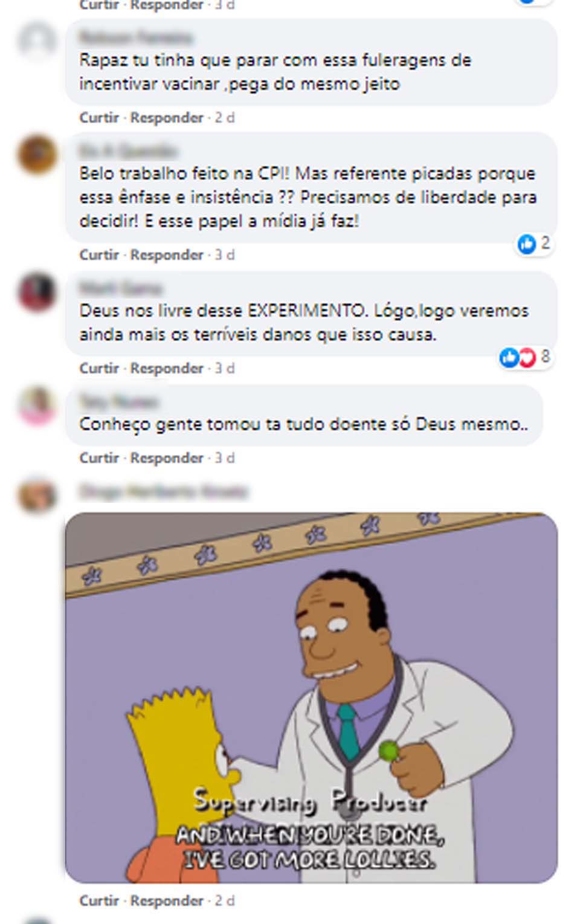Open avatar of 'Rapaz tu tinha' commenter

pyautogui.click(x=37, y=41)
